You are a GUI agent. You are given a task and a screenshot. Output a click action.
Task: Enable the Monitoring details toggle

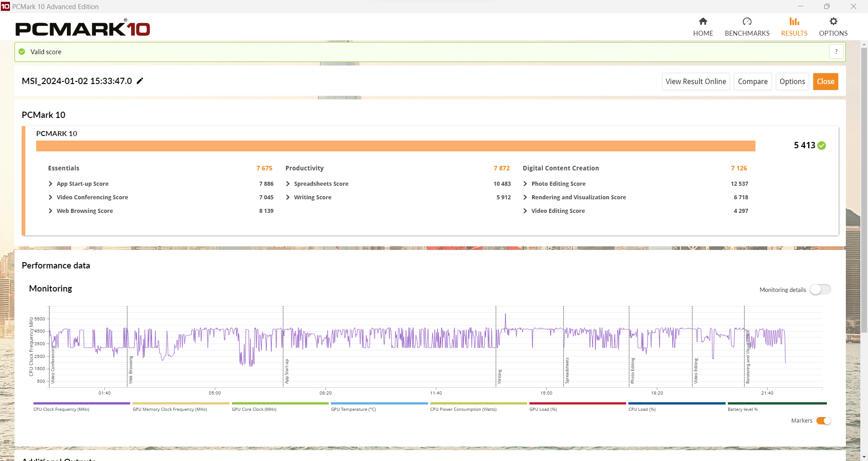(820, 290)
